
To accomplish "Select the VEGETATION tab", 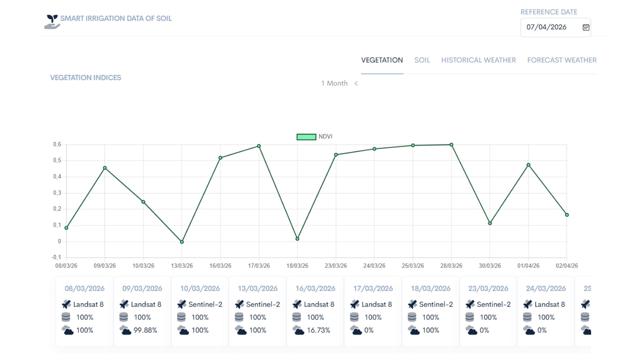I will click(382, 60).
